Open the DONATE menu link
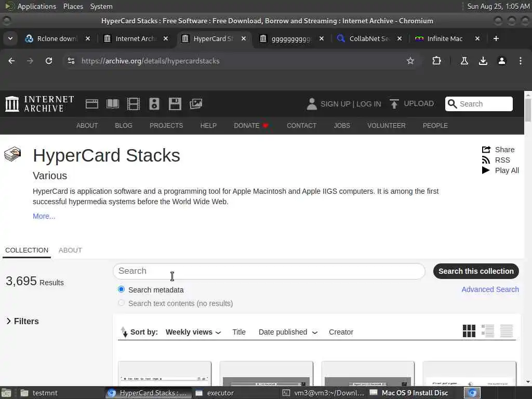Viewport: 532px width, 399px height. coord(251,126)
